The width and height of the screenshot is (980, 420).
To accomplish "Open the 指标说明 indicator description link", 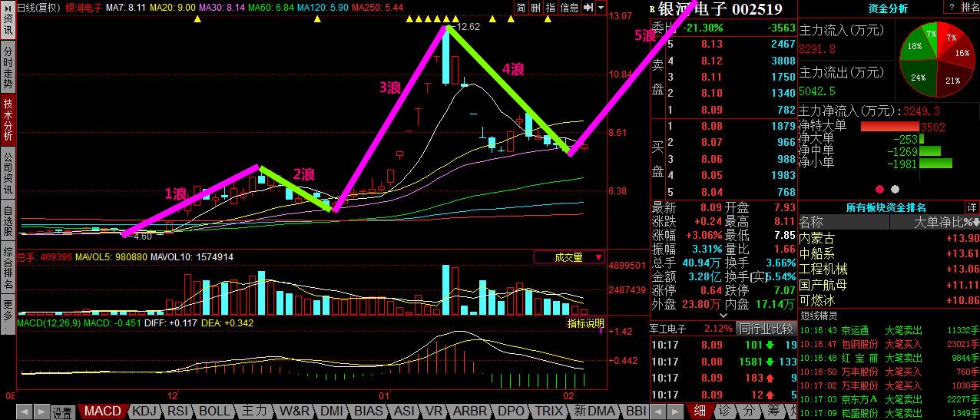I will (x=586, y=322).
